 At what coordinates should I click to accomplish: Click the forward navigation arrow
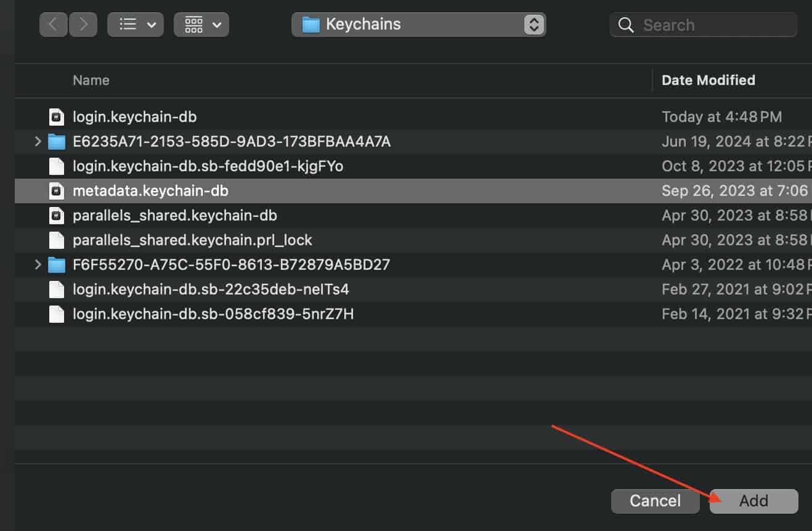[x=83, y=25]
